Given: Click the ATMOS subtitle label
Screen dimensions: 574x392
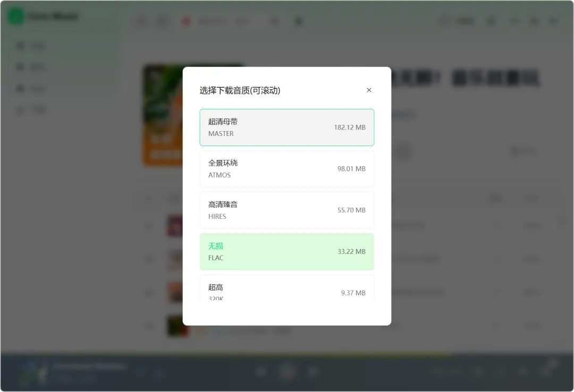Looking at the screenshot, I should tap(220, 175).
